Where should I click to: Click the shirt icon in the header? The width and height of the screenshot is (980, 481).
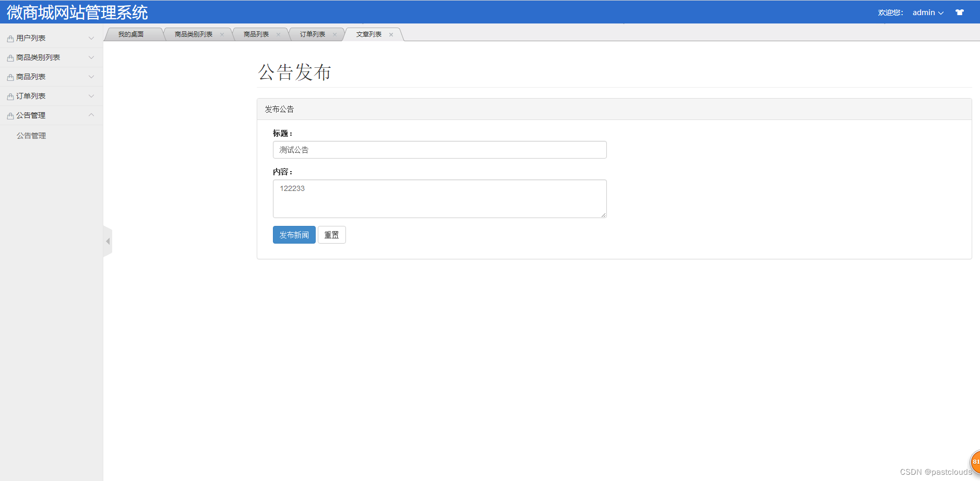coord(960,12)
